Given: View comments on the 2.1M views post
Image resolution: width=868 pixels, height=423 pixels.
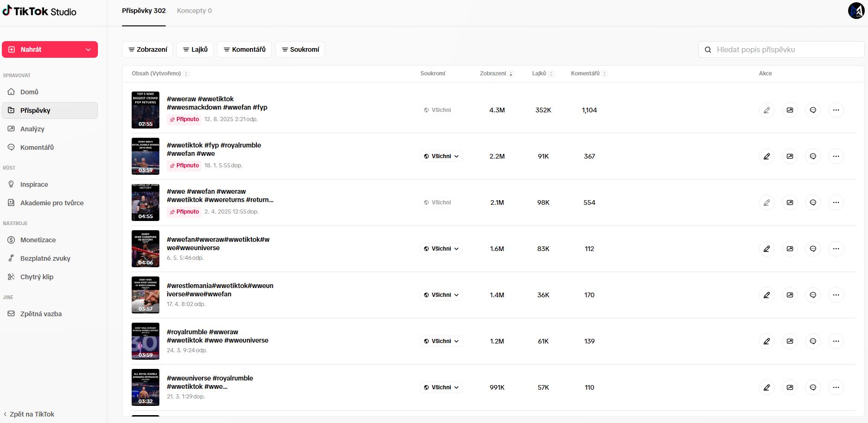Looking at the screenshot, I should [813, 202].
